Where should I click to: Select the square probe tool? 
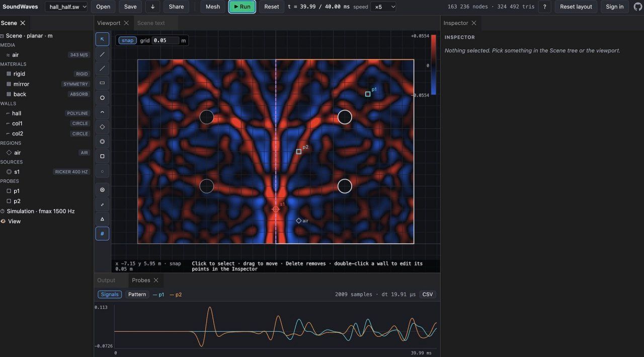[102, 156]
